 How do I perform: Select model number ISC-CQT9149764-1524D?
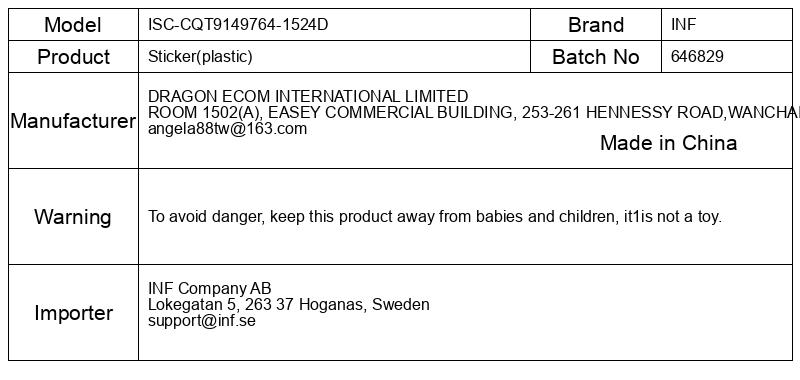coord(238,24)
